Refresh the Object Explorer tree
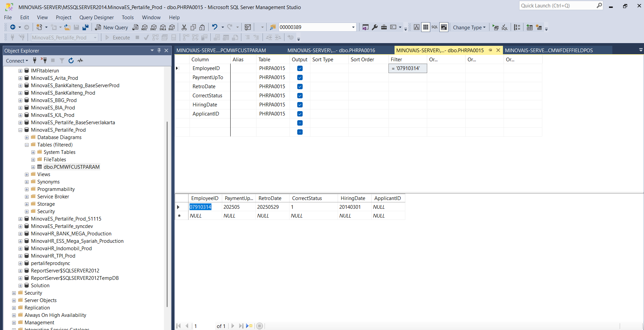Image resolution: width=644 pixels, height=330 pixels. (71, 61)
